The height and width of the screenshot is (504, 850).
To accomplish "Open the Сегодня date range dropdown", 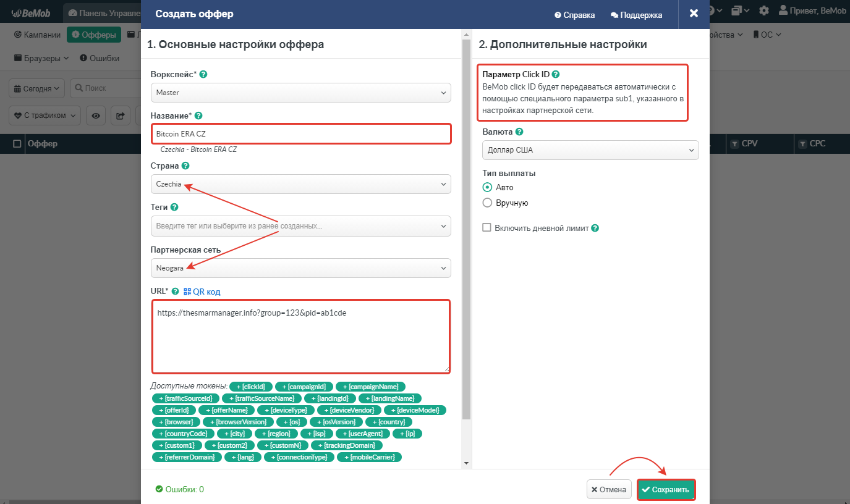I will [x=36, y=88].
